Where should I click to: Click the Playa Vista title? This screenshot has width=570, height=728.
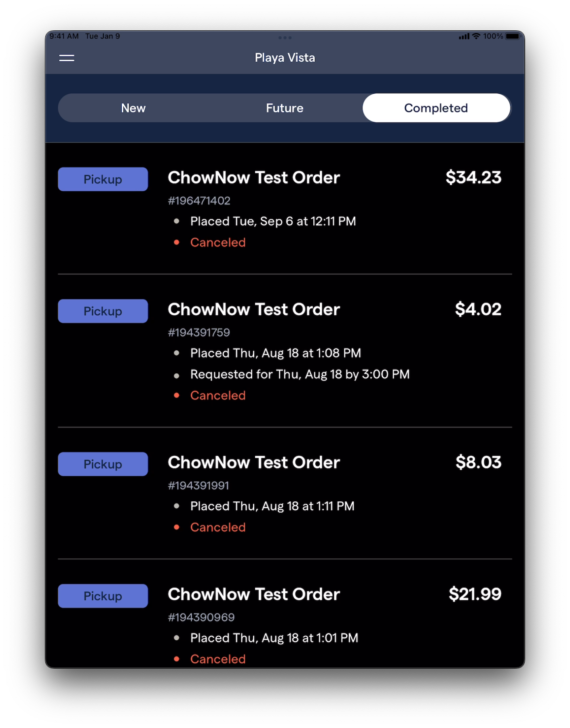tap(285, 57)
